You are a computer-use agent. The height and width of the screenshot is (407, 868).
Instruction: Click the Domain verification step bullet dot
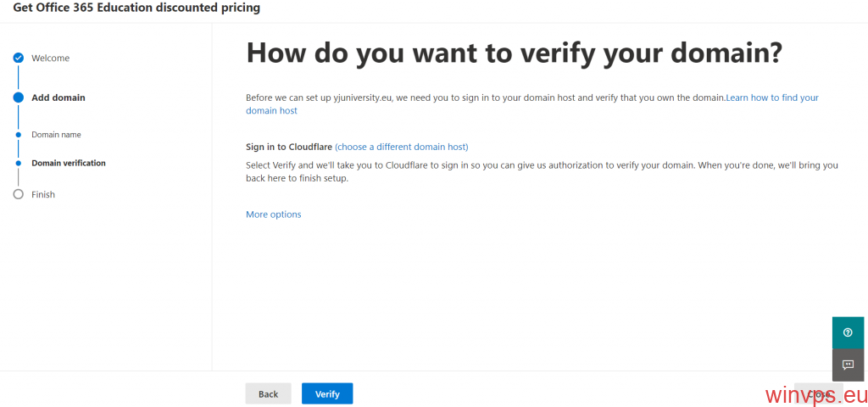(18, 163)
